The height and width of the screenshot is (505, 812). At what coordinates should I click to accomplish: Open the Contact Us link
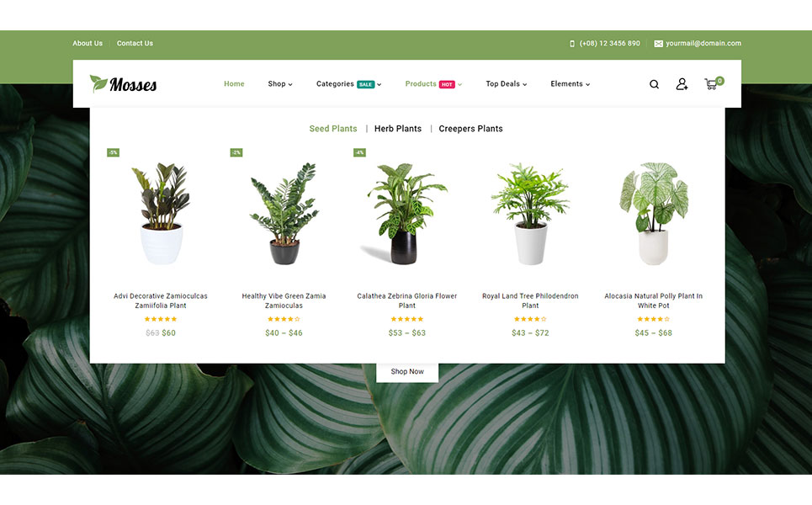135,44
